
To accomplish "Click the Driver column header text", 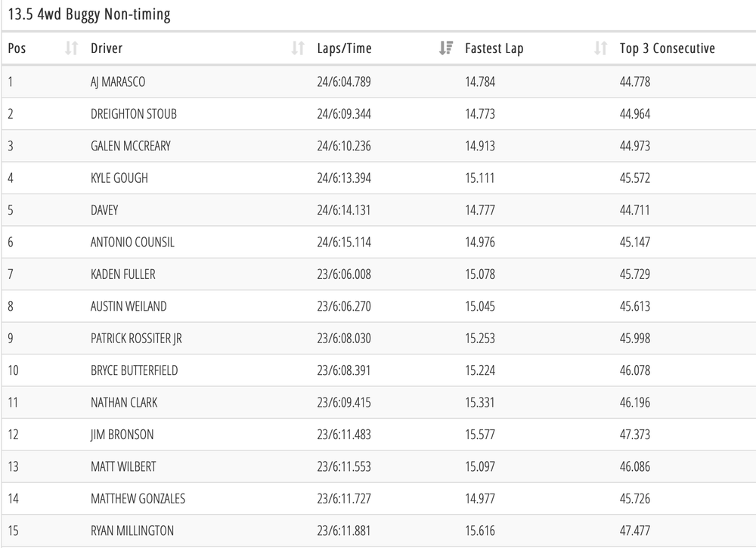I will (x=107, y=48).
